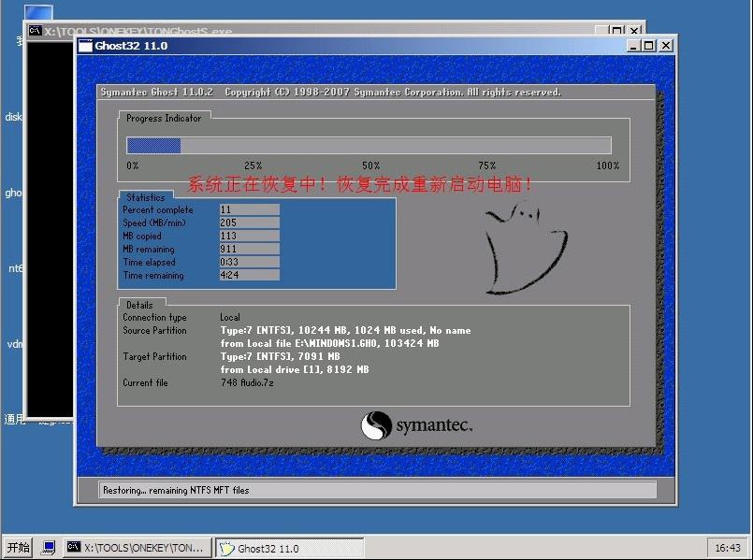Click the Ghost32 11.0 title bar text
The image size is (753, 560).
tap(131, 46)
